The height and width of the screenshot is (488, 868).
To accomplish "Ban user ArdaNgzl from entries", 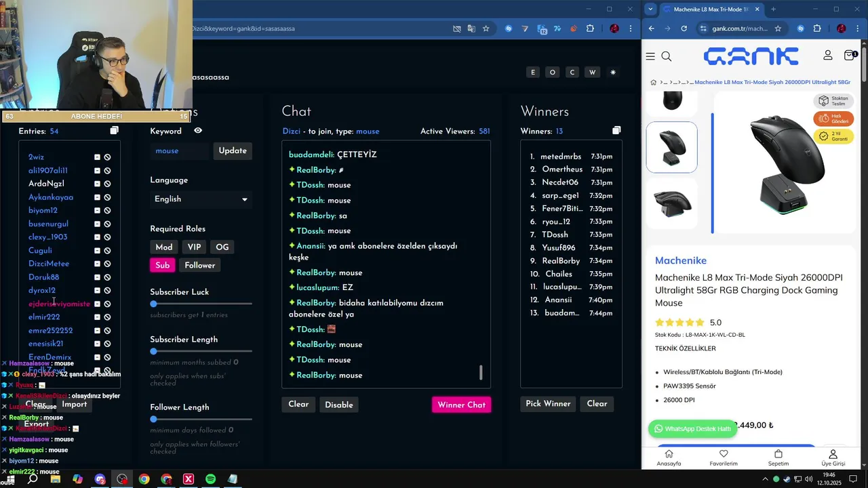I will (x=107, y=184).
